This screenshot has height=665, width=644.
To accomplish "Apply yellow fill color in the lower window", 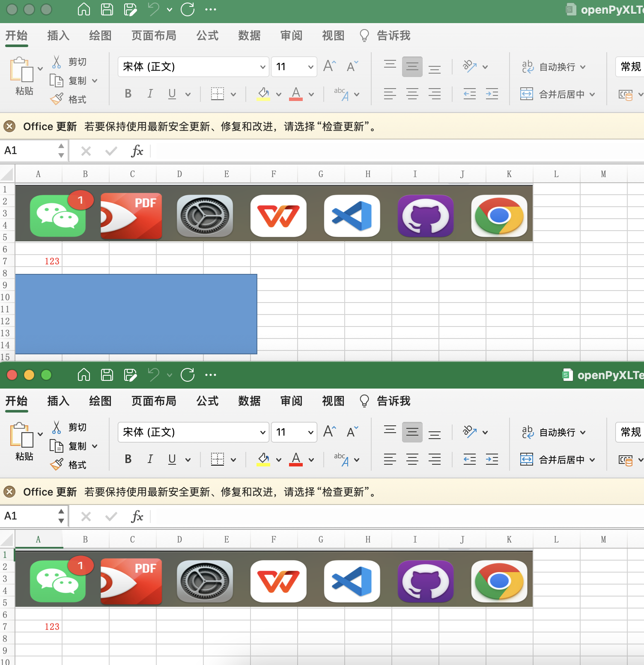I will [263, 459].
